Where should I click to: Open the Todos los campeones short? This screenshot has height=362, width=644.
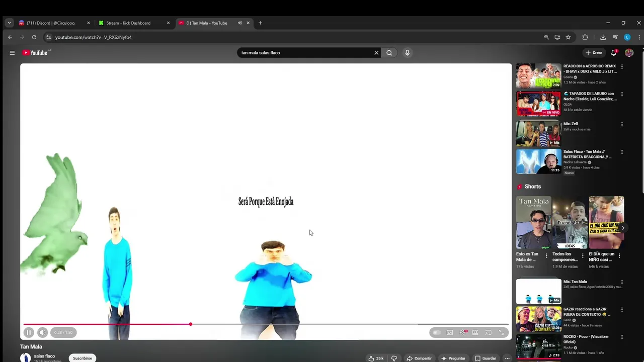(570, 223)
